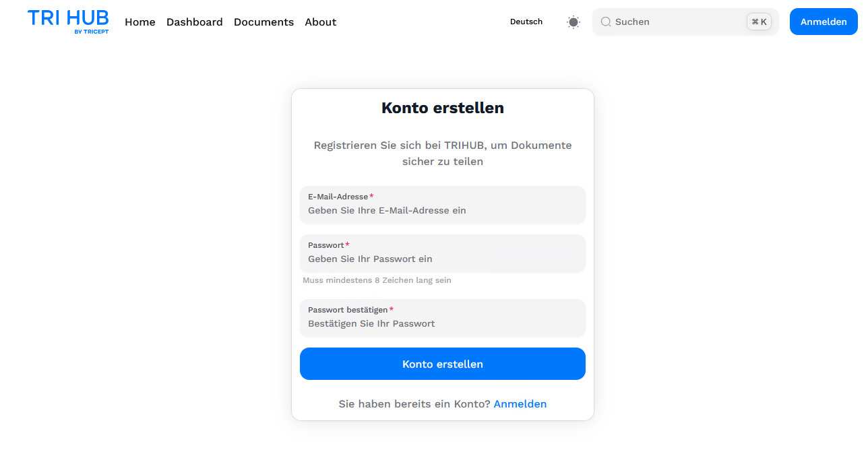Click the Anmelden button in header
Image resolution: width=868 pixels, height=456 pixels.
[x=824, y=22]
